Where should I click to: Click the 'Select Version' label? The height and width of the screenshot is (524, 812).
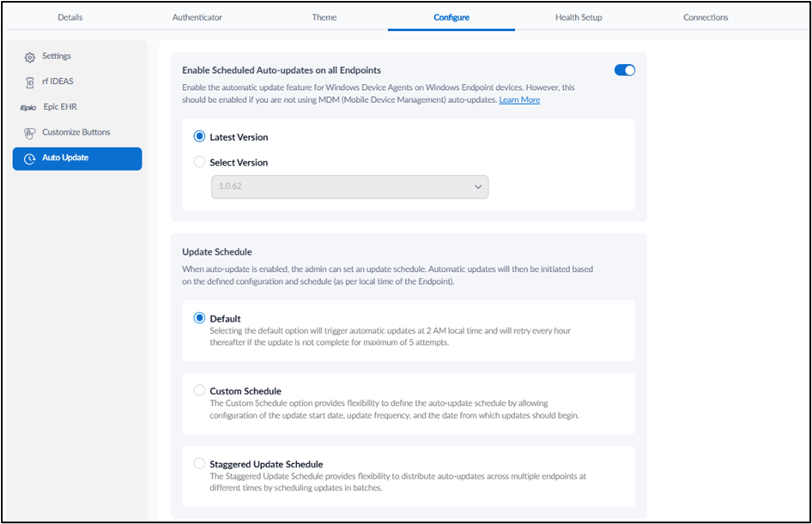[x=239, y=162]
